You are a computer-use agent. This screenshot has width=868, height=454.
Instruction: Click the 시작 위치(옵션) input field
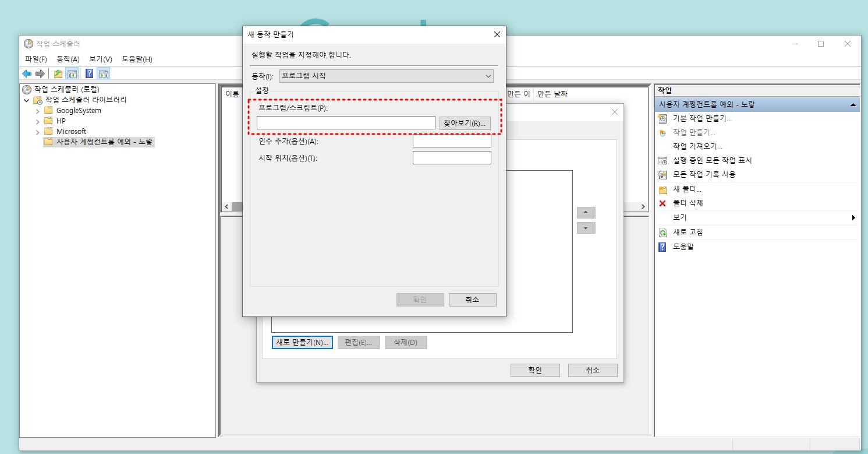coord(452,158)
